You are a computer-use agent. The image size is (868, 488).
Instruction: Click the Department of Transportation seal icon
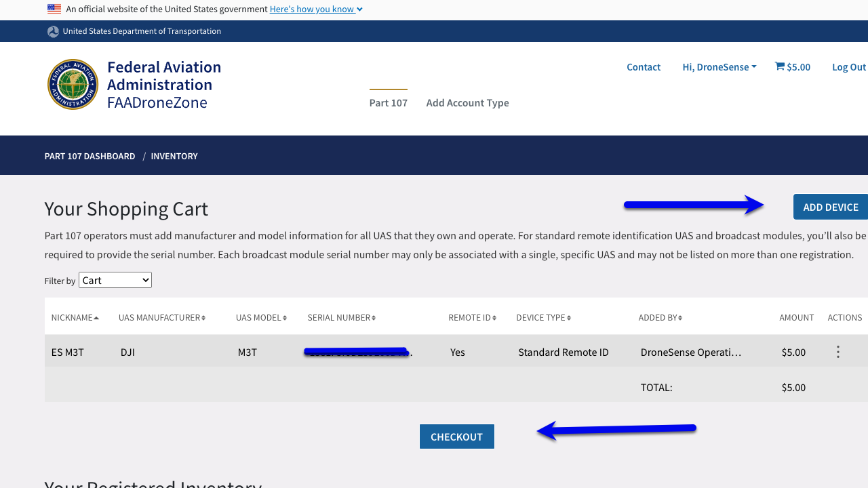[53, 31]
